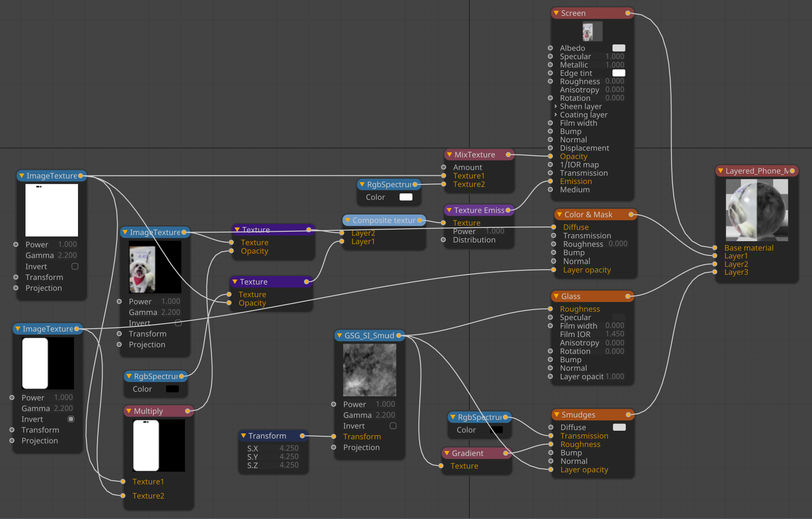Screen dimensions: 812x519
Task: Expand the Coating layer section
Action: click(556, 115)
